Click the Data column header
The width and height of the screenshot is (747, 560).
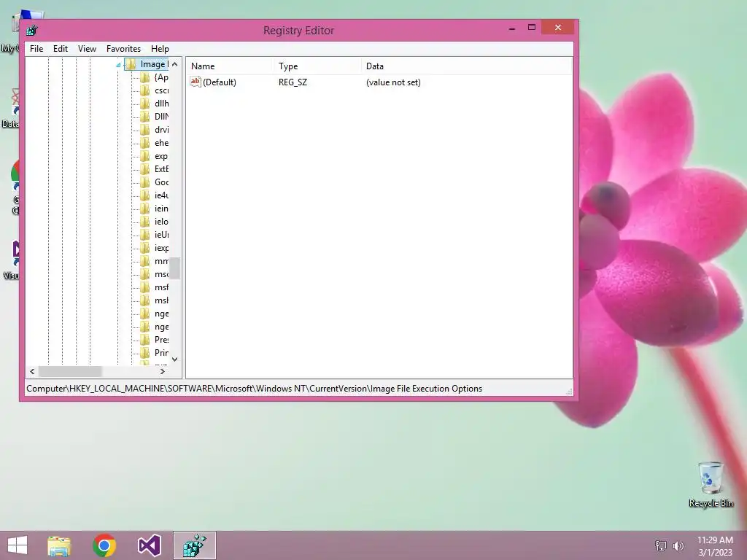[x=466, y=66]
